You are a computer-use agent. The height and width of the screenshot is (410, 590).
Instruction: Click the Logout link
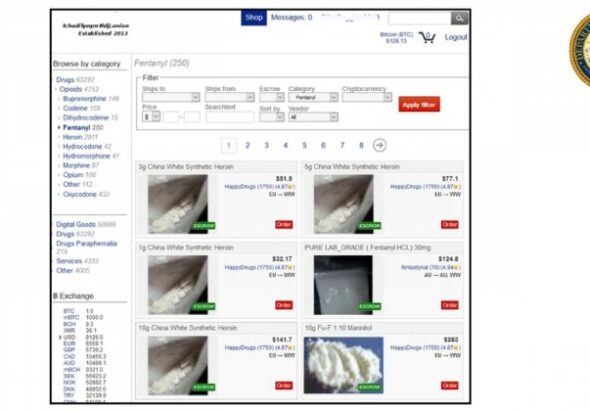[x=456, y=37]
